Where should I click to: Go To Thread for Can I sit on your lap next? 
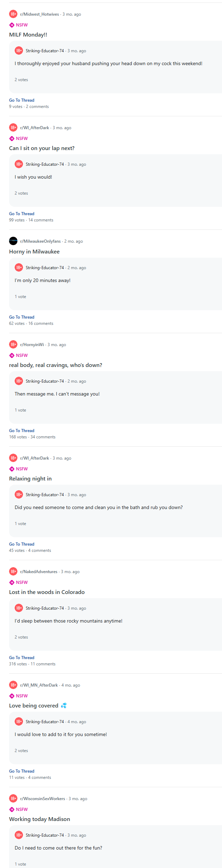tap(22, 214)
